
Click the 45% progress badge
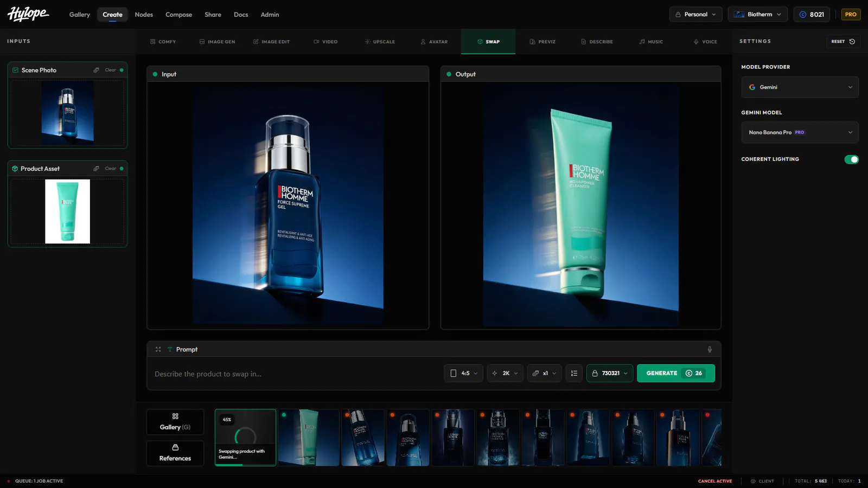coord(227,420)
